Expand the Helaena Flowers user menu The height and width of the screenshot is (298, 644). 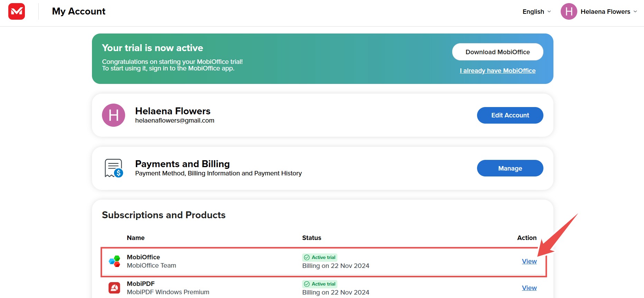coord(609,12)
